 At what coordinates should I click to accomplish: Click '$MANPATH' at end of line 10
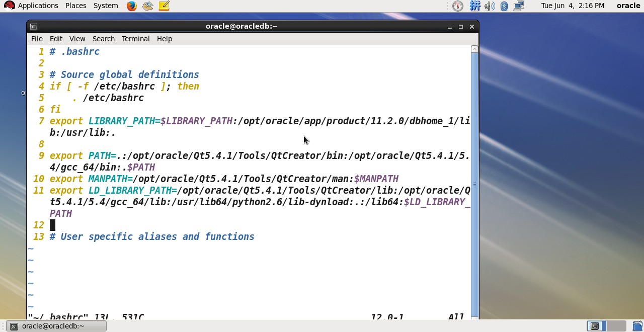tap(376, 179)
